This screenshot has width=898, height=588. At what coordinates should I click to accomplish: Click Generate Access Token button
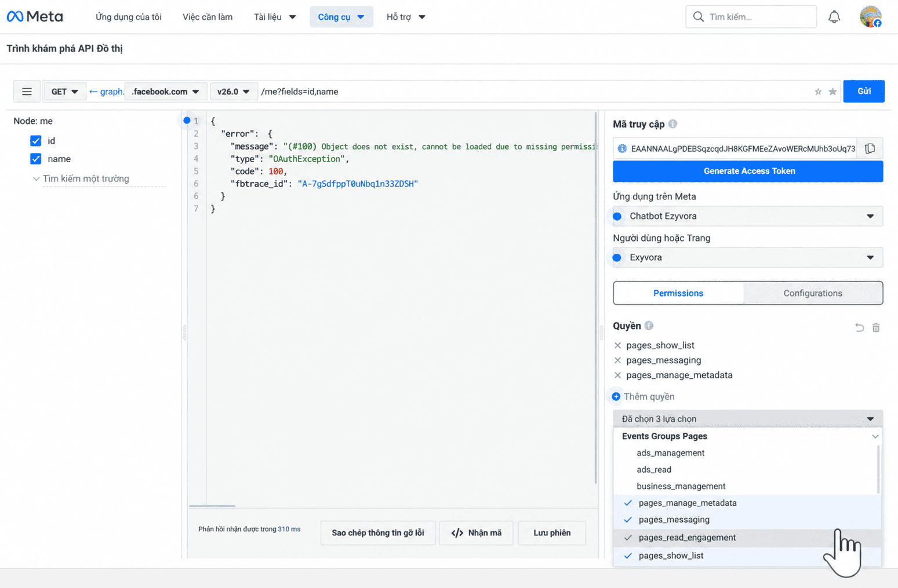(748, 171)
